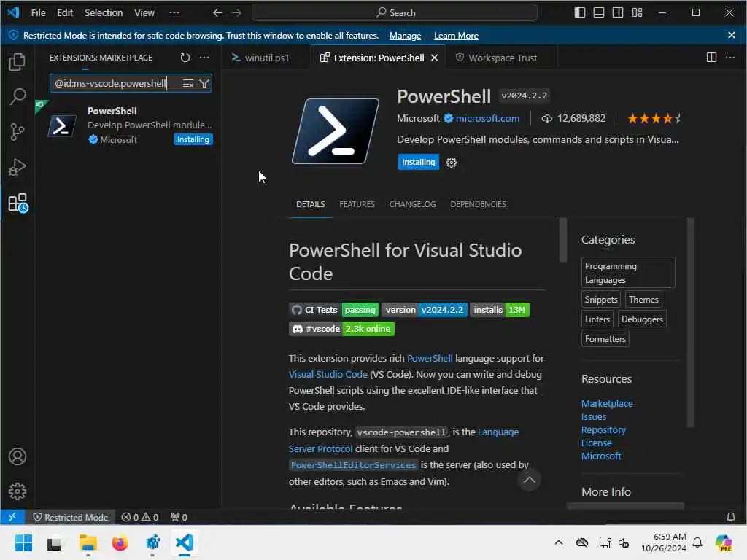747x560 pixels.
Task: Click the CI Tests passing badge
Action: pos(333,310)
